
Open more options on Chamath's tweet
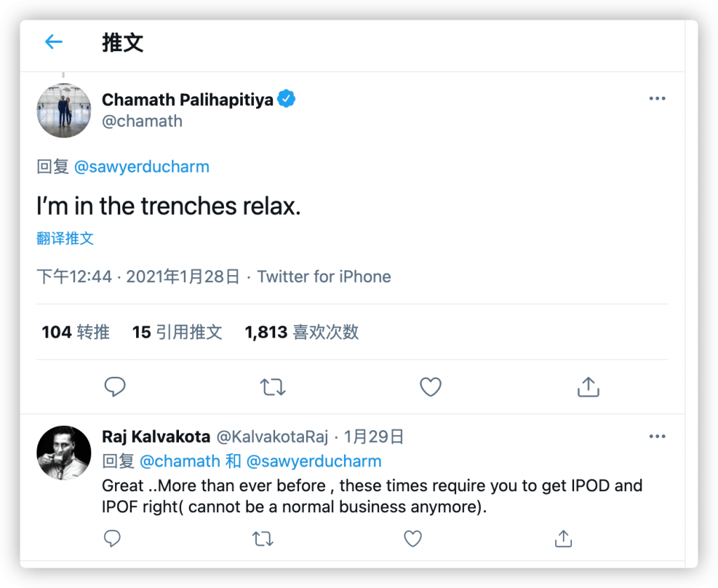(657, 99)
